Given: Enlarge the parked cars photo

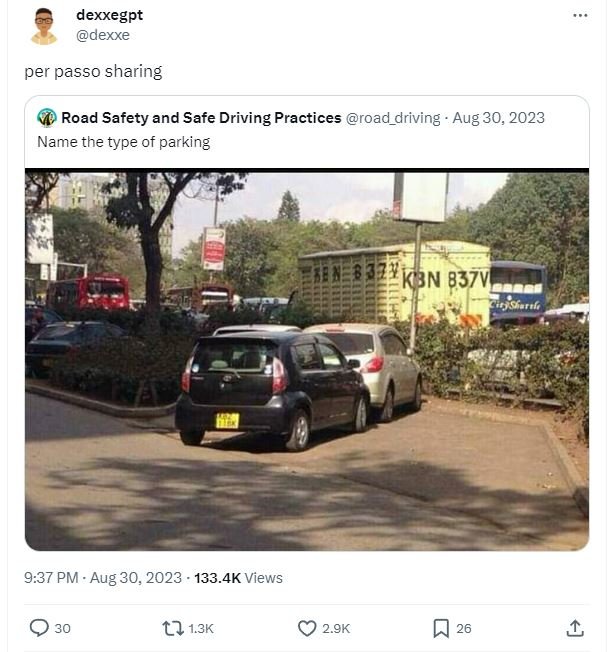Looking at the screenshot, I should click(x=306, y=360).
